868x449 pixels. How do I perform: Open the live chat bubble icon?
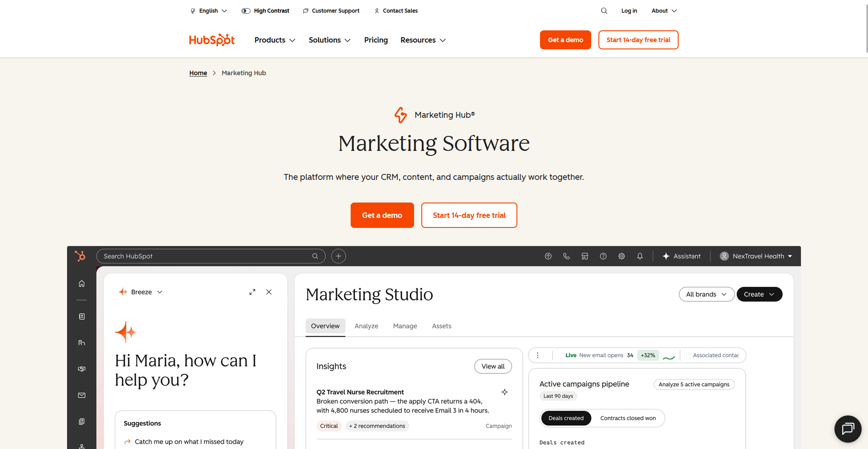(848, 429)
